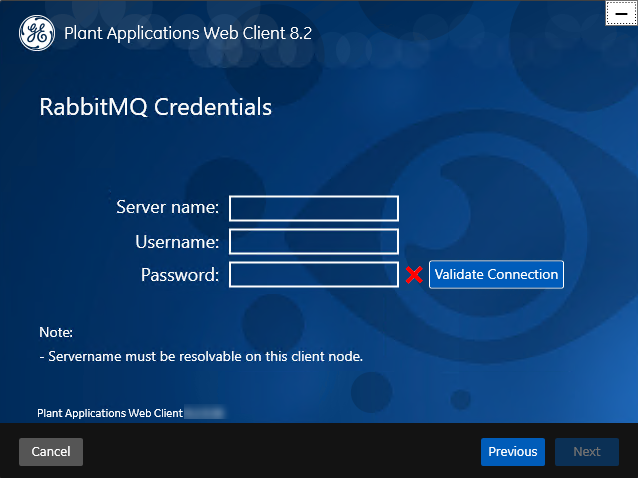638x478 pixels.
Task: Focus the Username input field
Action: 314,242
